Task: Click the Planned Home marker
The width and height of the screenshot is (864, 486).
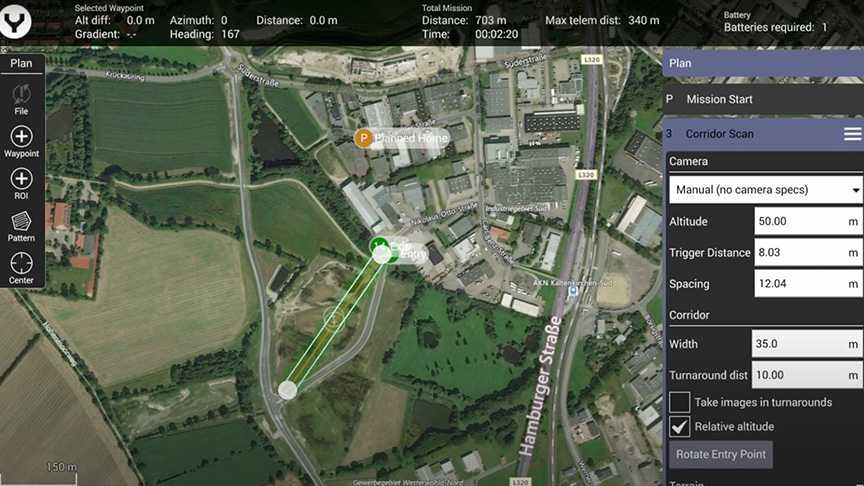Action: coord(363,138)
